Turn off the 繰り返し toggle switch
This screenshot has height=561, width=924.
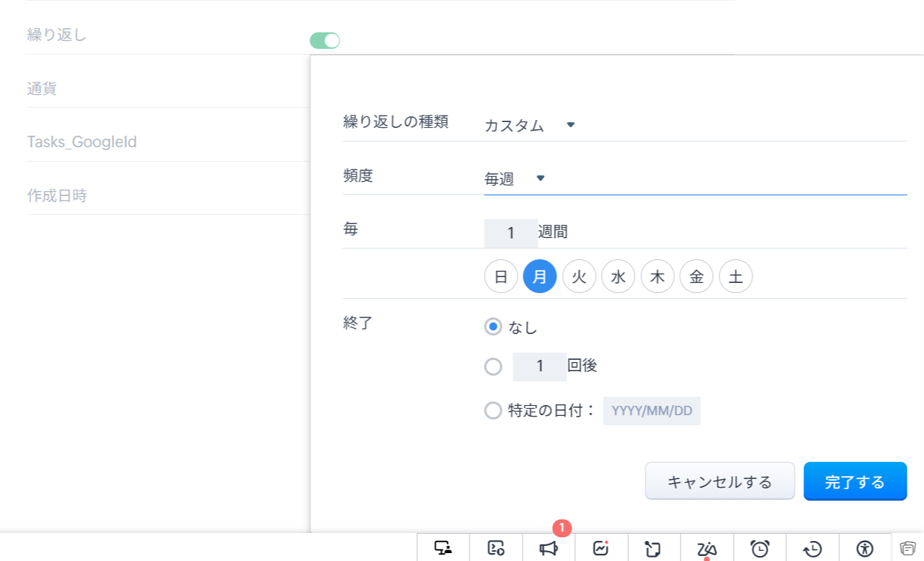[325, 41]
